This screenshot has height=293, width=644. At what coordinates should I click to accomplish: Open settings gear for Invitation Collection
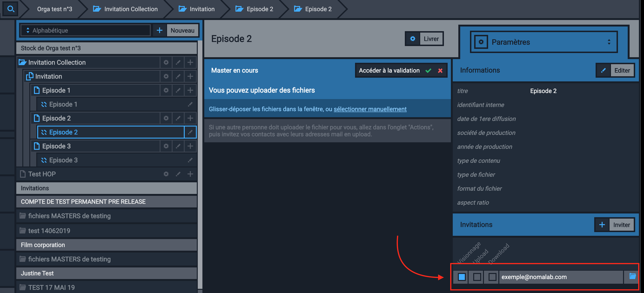166,62
